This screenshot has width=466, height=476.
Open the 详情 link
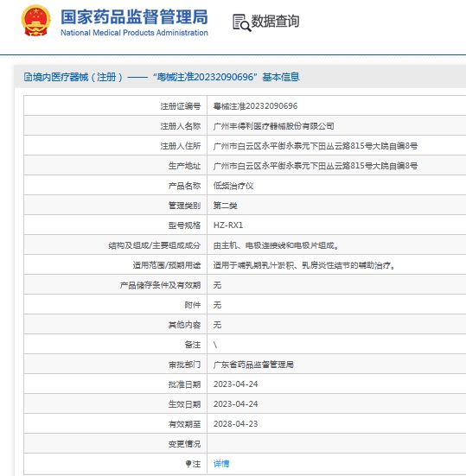point(221,464)
